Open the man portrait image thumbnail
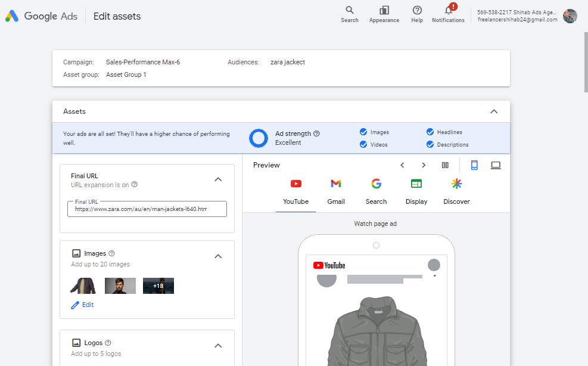Screen dimensions: 588x366 click(x=120, y=286)
